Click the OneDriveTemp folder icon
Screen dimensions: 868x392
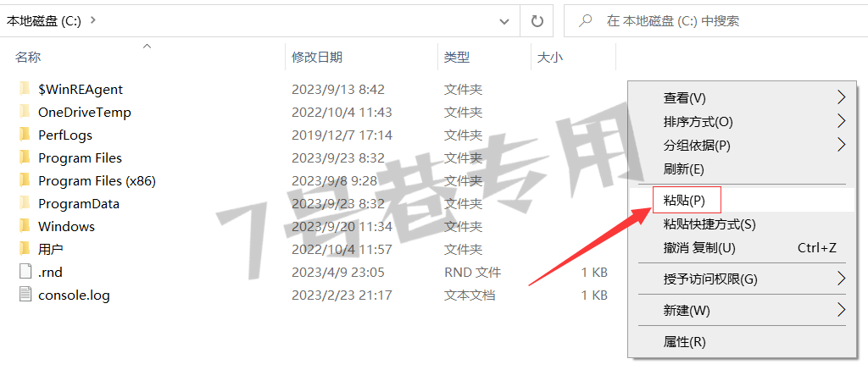pyautogui.click(x=25, y=112)
